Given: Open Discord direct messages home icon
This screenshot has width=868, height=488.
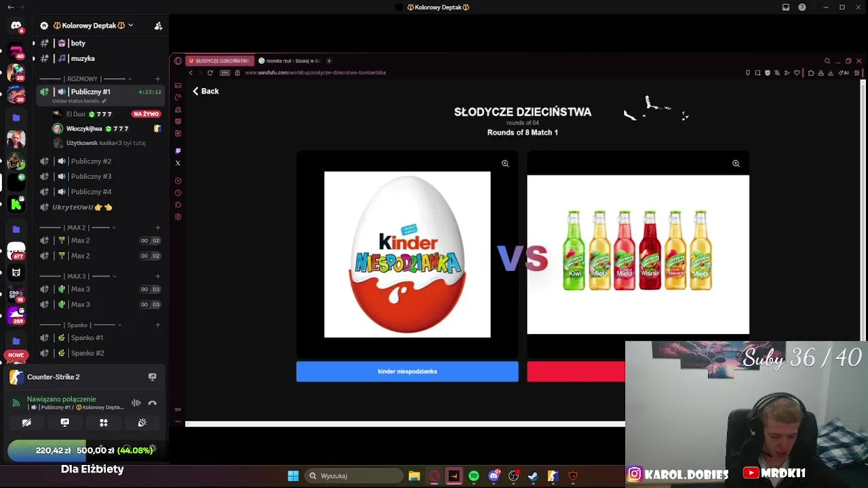Looking at the screenshot, I should (16, 26).
